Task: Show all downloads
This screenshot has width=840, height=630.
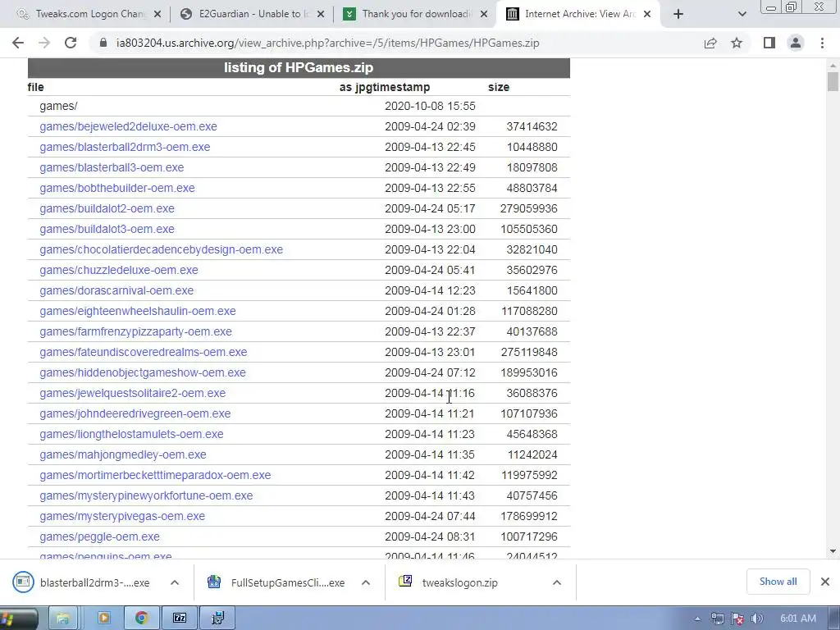Action: (778, 582)
